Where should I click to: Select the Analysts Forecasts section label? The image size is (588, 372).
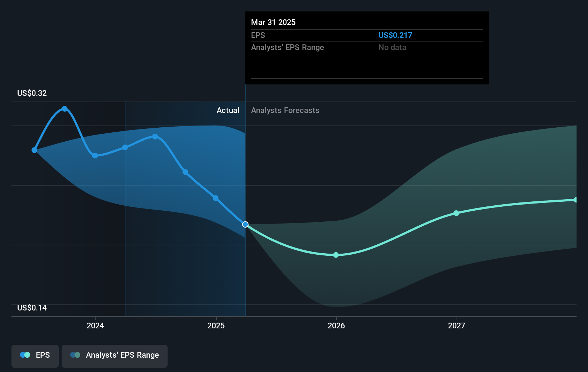[x=285, y=110]
